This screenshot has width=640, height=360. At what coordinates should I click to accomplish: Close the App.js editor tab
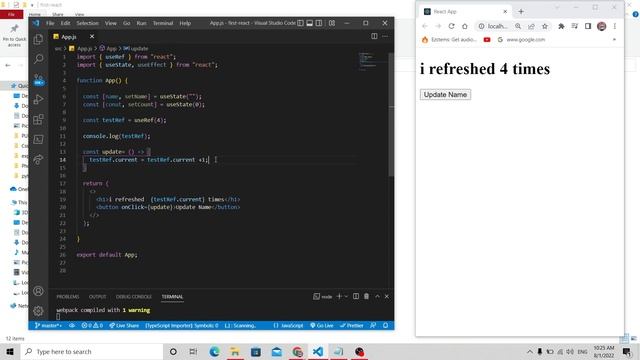click(x=92, y=37)
